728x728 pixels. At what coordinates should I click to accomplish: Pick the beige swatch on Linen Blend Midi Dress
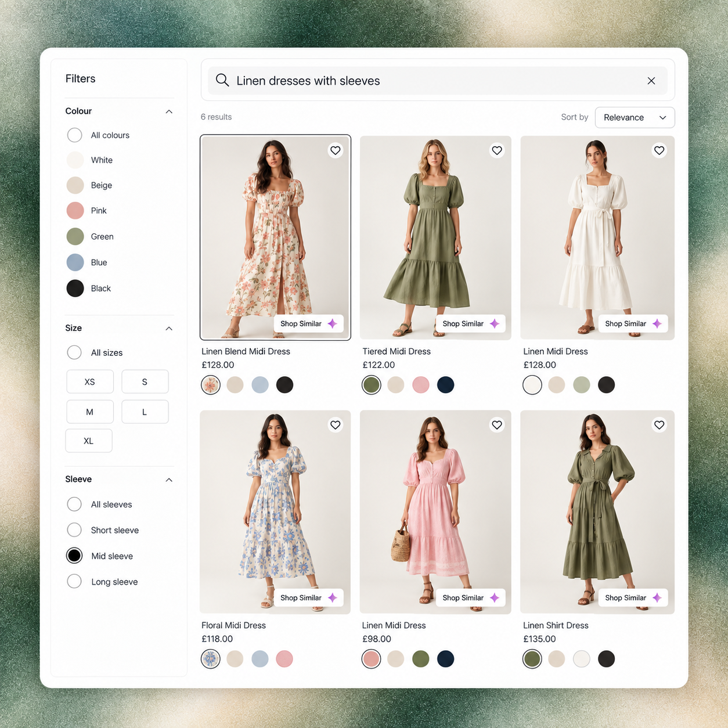(x=235, y=384)
